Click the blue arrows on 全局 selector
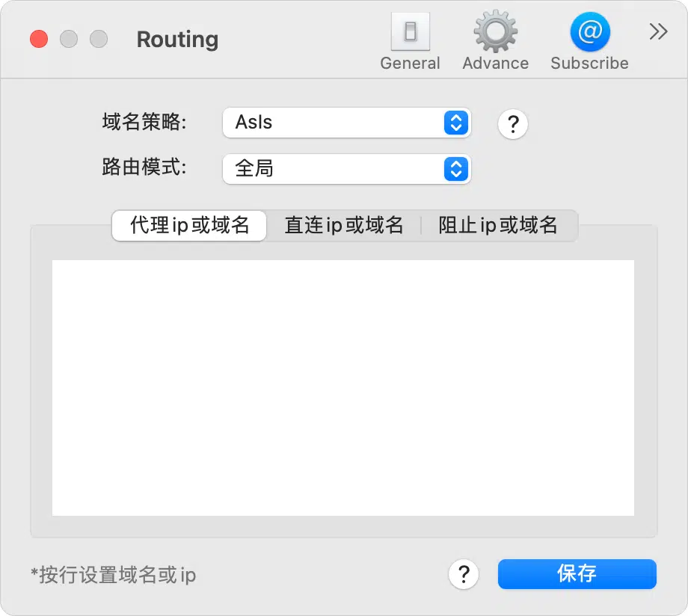688x616 pixels. [456, 169]
